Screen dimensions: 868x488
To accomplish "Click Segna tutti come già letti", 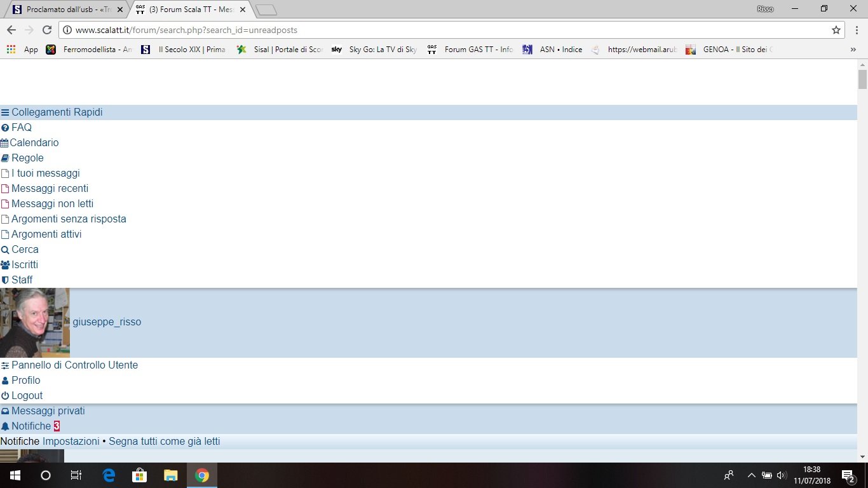I will (164, 441).
